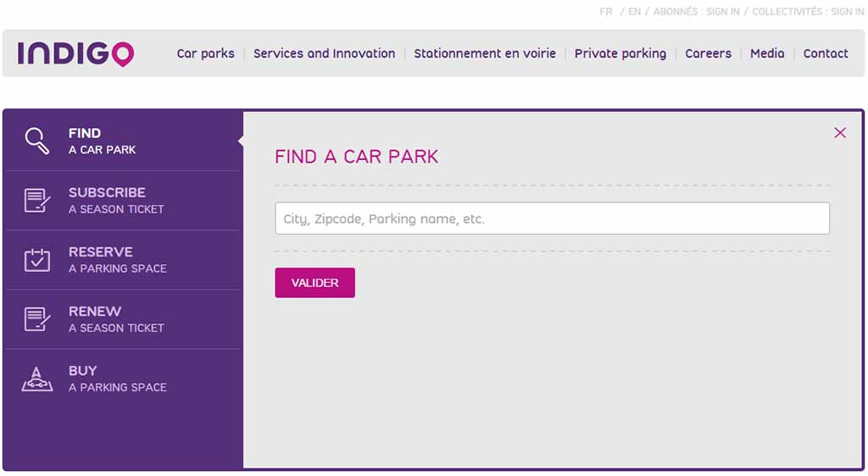Click the Subscribe season ticket document icon

click(37, 200)
